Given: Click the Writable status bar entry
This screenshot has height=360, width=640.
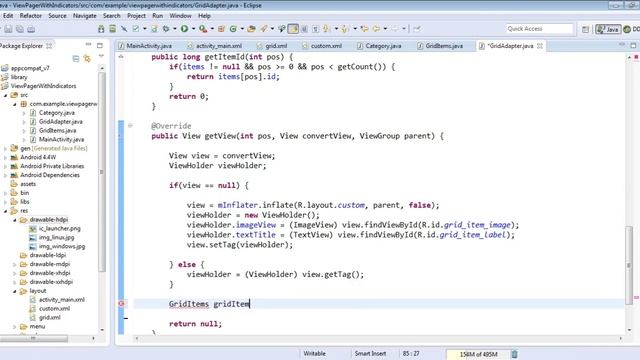Looking at the screenshot, I should click(x=314, y=353).
